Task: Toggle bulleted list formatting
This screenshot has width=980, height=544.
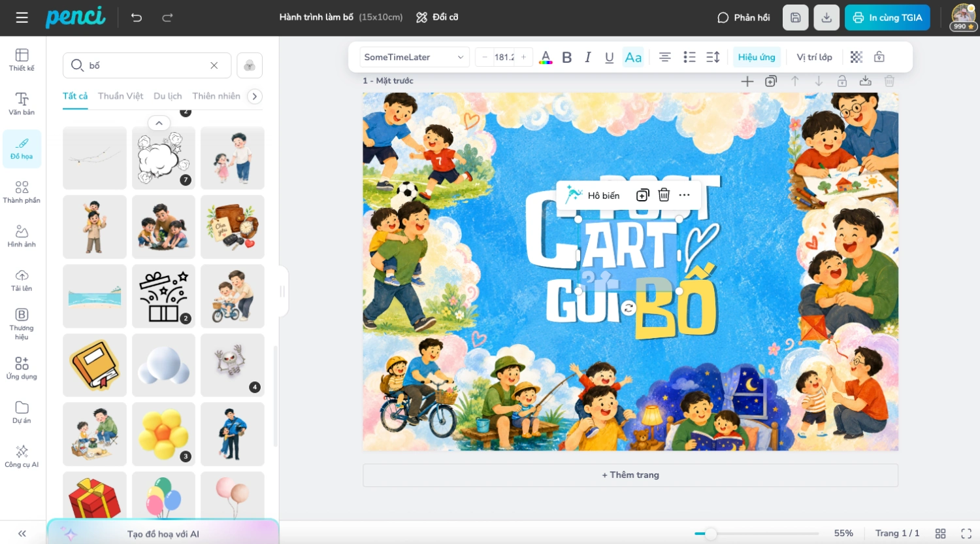Action: click(x=689, y=57)
